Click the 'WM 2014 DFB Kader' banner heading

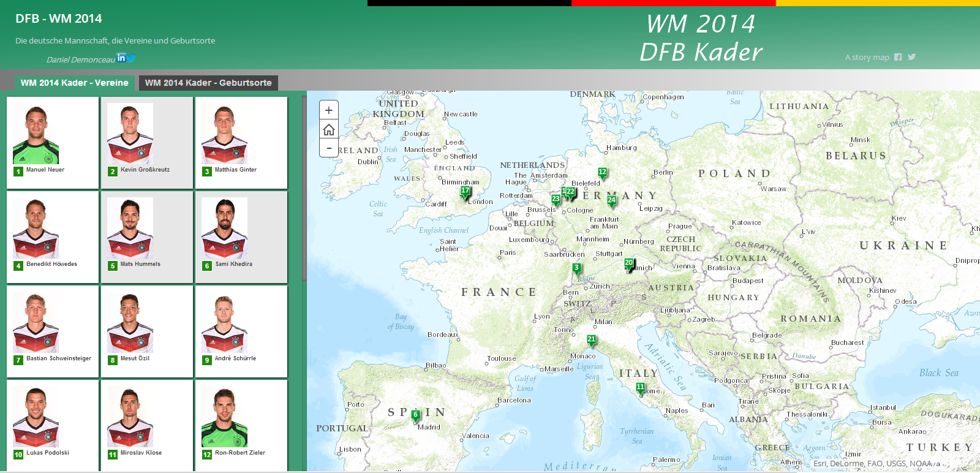coord(701,38)
